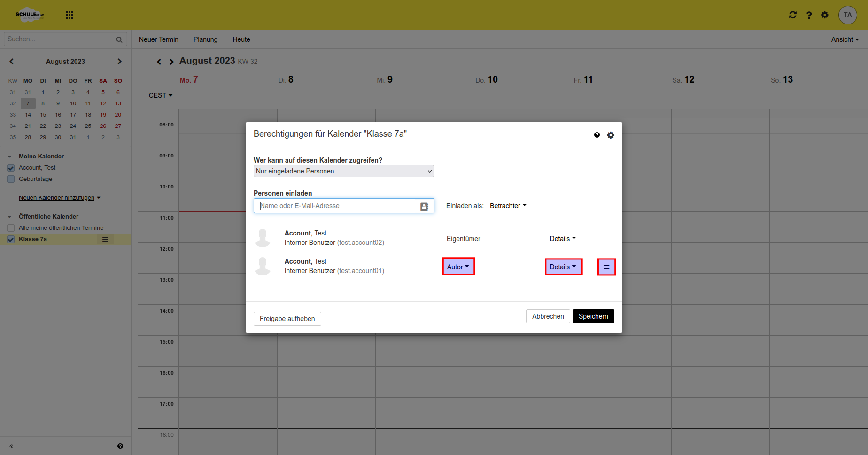Open the settings gear in the top bar

[x=824, y=15]
